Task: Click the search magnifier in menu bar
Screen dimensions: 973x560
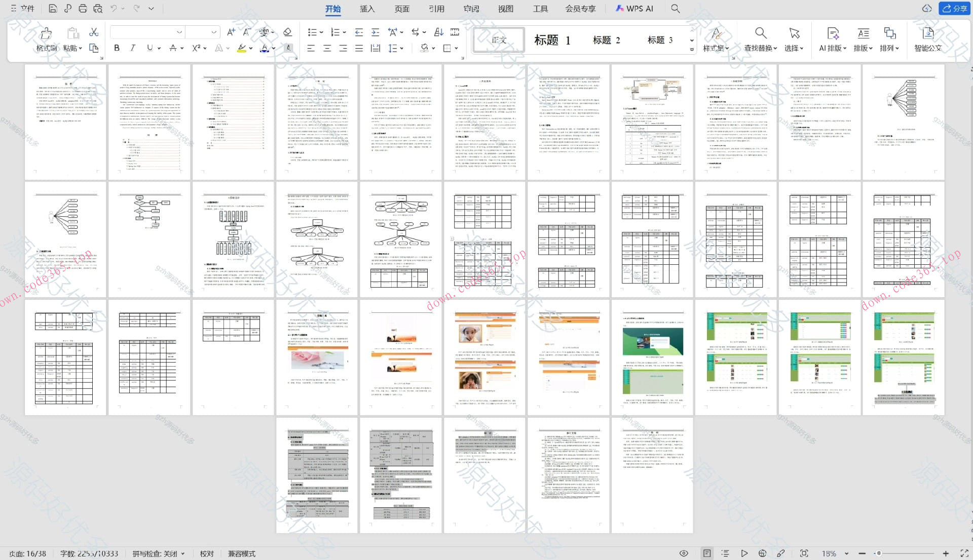Action: tap(676, 9)
